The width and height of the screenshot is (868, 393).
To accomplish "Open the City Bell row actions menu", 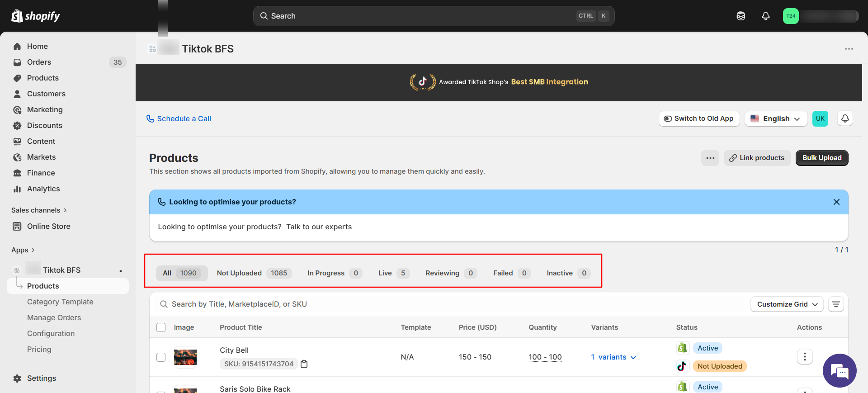I will click(x=804, y=357).
